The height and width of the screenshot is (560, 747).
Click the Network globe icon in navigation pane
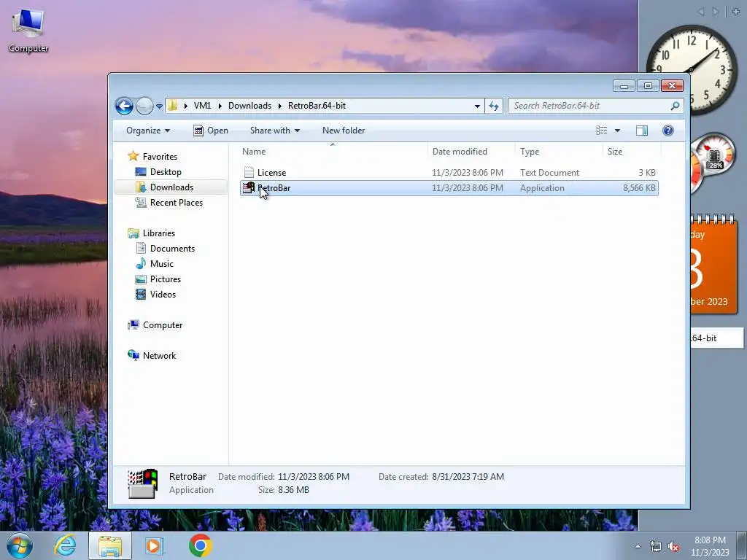click(133, 355)
